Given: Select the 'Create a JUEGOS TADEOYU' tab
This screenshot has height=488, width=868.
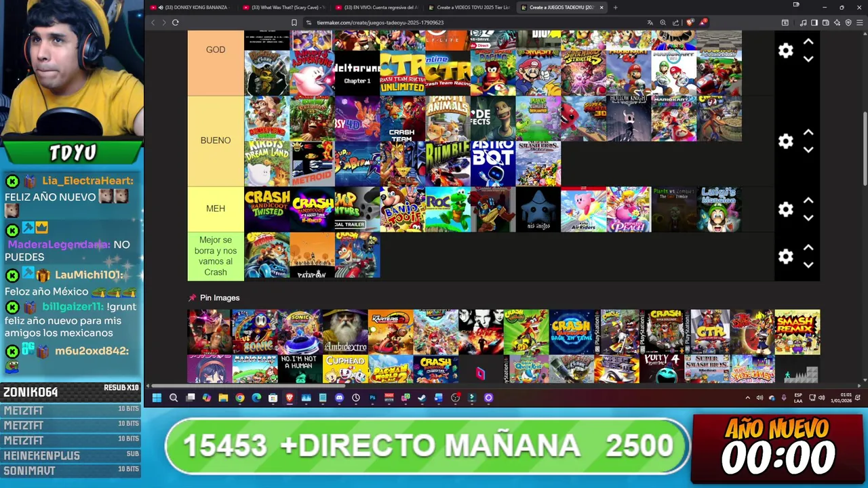Looking at the screenshot, I should coord(560,7).
